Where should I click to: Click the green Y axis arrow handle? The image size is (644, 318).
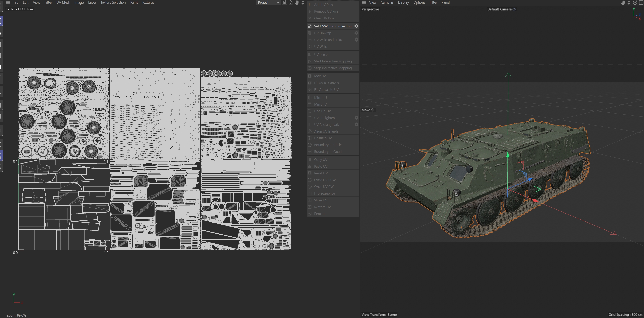(x=508, y=155)
